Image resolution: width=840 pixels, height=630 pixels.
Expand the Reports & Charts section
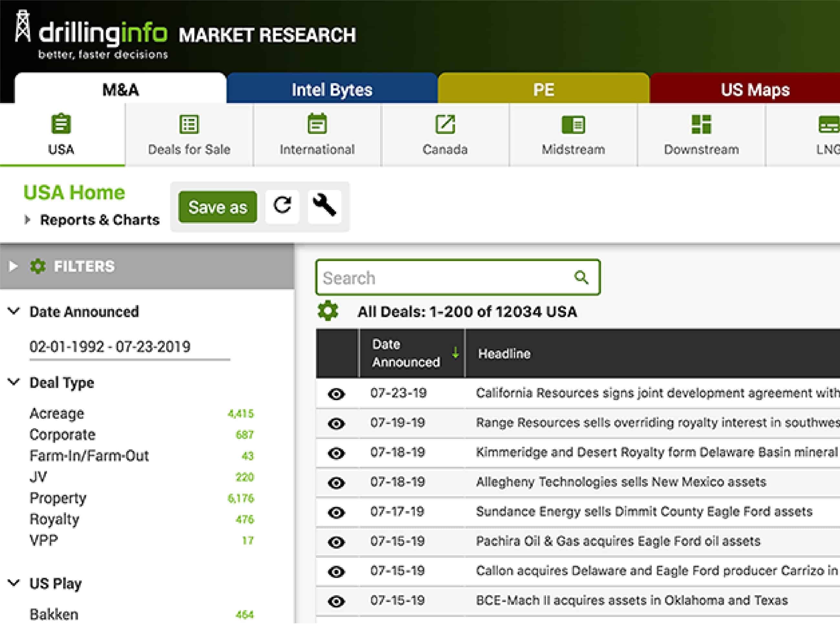[27, 220]
